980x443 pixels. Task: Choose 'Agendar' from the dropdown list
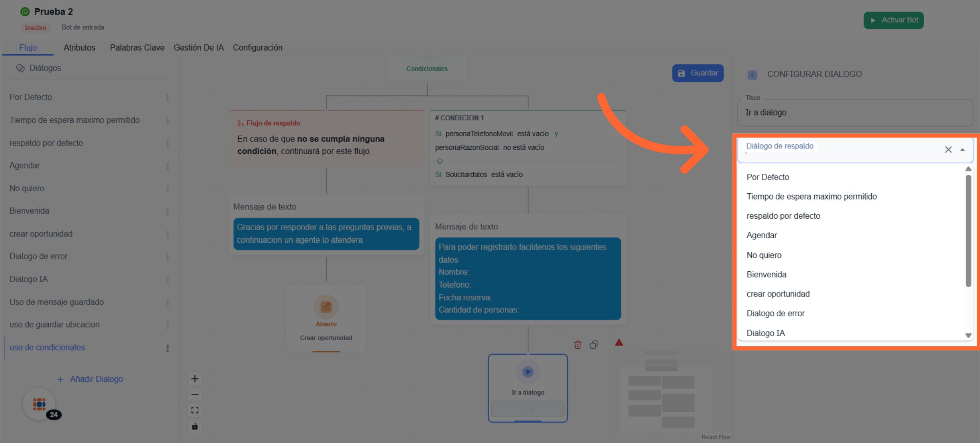[x=762, y=235]
